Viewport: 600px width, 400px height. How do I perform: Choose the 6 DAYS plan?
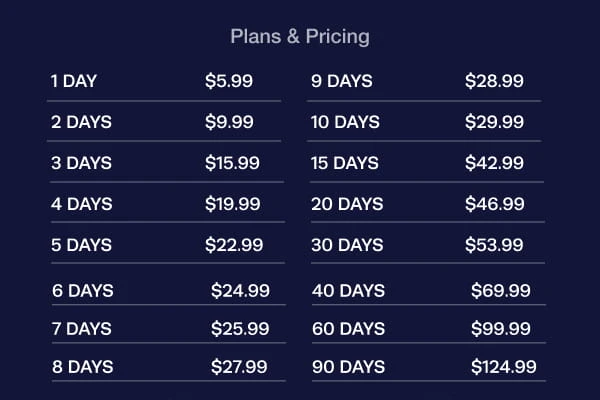point(84,291)
